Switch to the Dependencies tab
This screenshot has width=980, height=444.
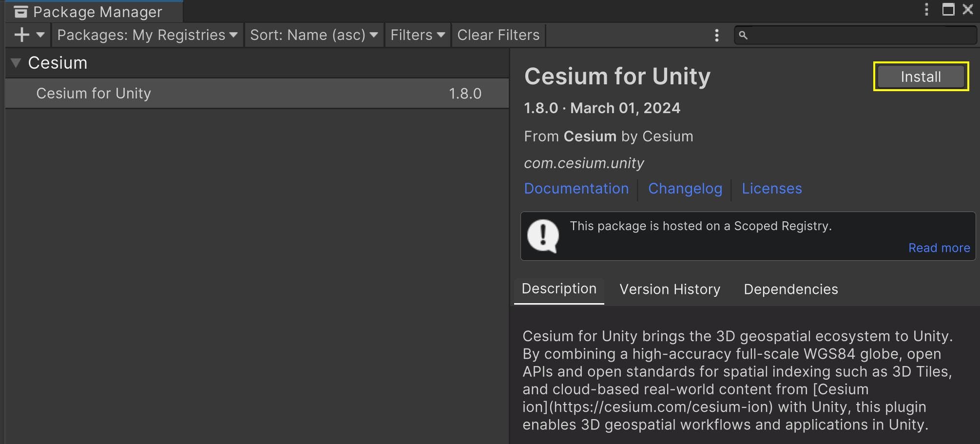point(790,289)
